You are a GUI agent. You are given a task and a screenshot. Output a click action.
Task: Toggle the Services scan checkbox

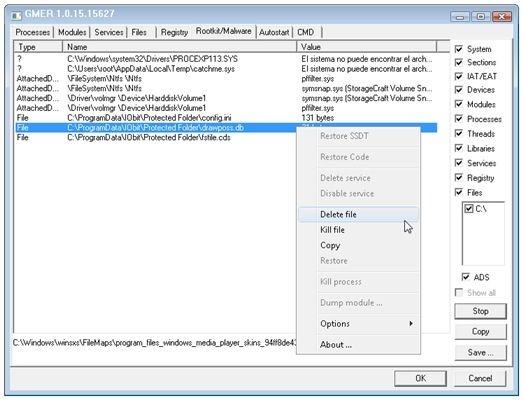tap(459, 163)
